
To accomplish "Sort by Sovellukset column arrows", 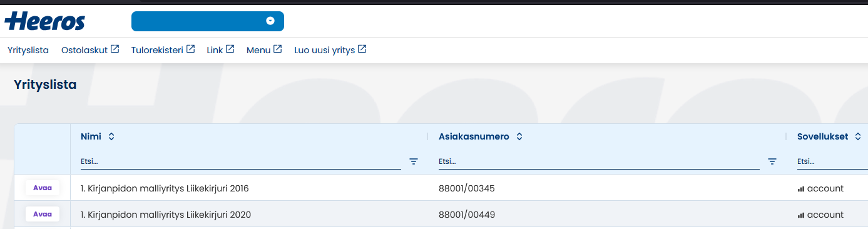I will [857, 136].
